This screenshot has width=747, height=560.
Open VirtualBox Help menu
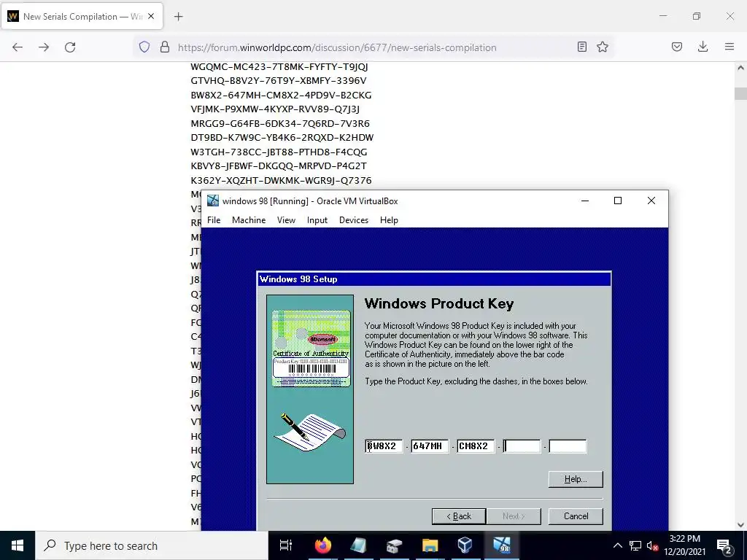(x=389, y=220)
